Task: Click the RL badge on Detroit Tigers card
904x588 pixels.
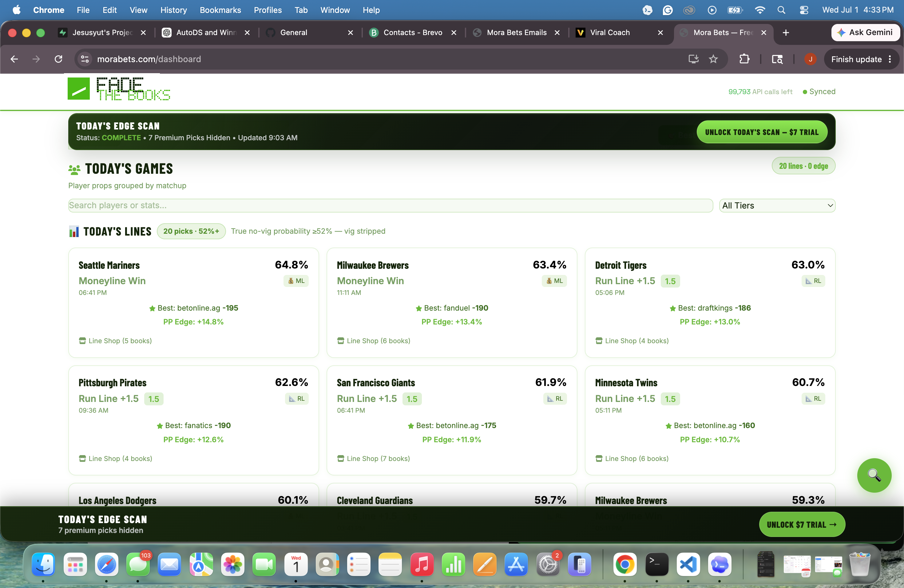Action: pyautogui.click(x=813, y=281)
